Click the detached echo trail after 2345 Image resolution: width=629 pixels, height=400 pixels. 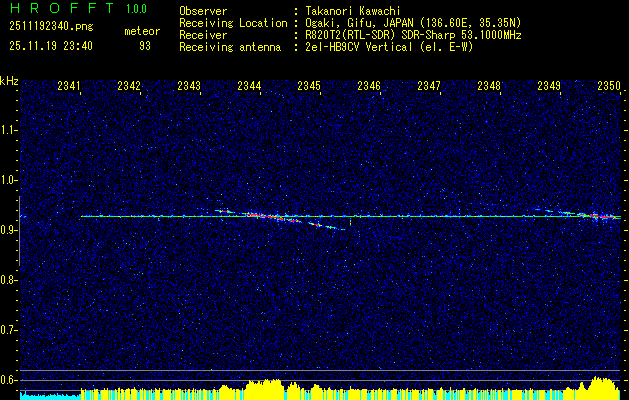(326, 226)
